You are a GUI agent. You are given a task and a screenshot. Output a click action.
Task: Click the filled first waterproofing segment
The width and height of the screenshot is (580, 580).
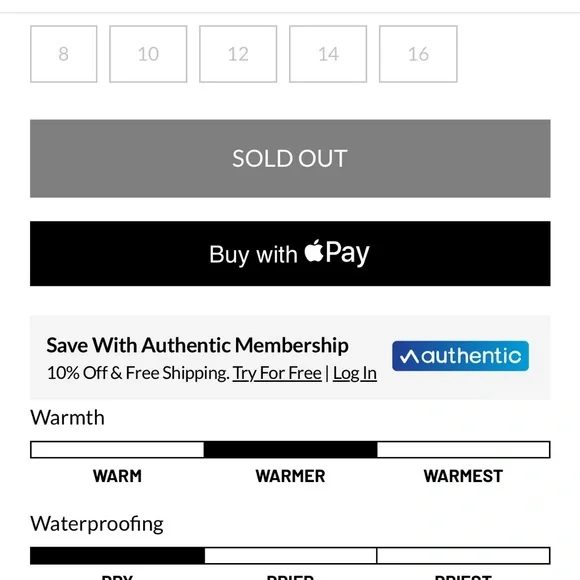coord(117,556)
